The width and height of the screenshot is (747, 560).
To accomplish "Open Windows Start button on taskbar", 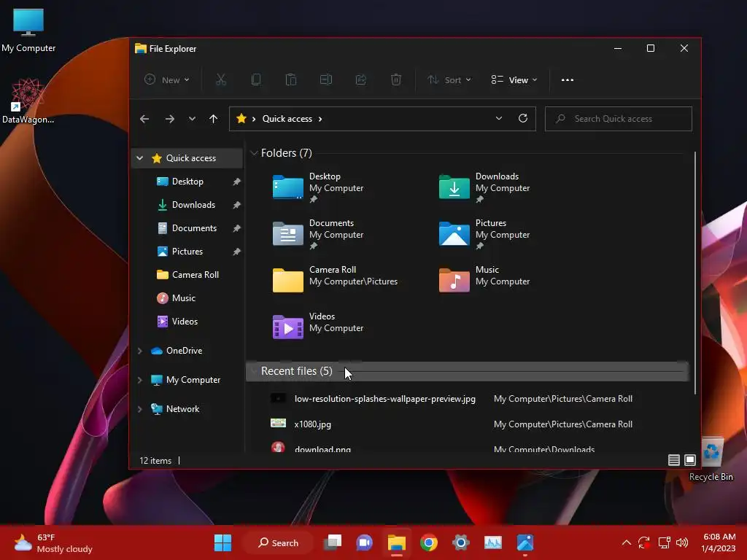I will [x=222, y=542].
